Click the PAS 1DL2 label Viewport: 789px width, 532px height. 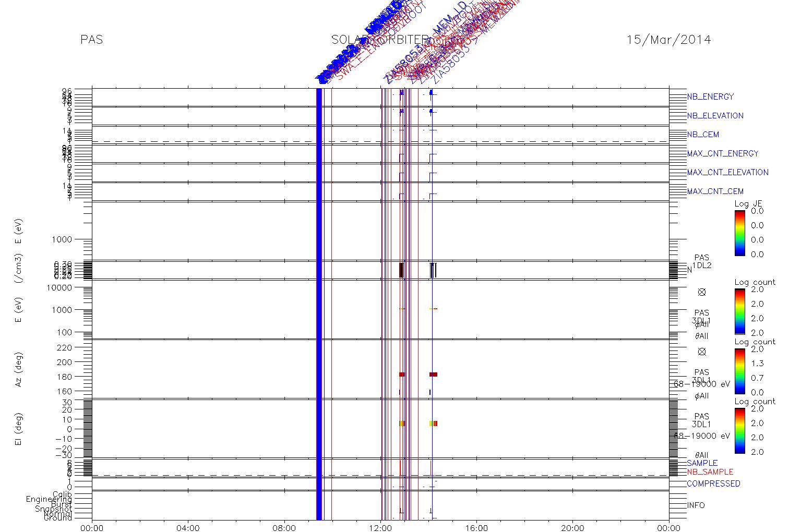click(702, 262)
